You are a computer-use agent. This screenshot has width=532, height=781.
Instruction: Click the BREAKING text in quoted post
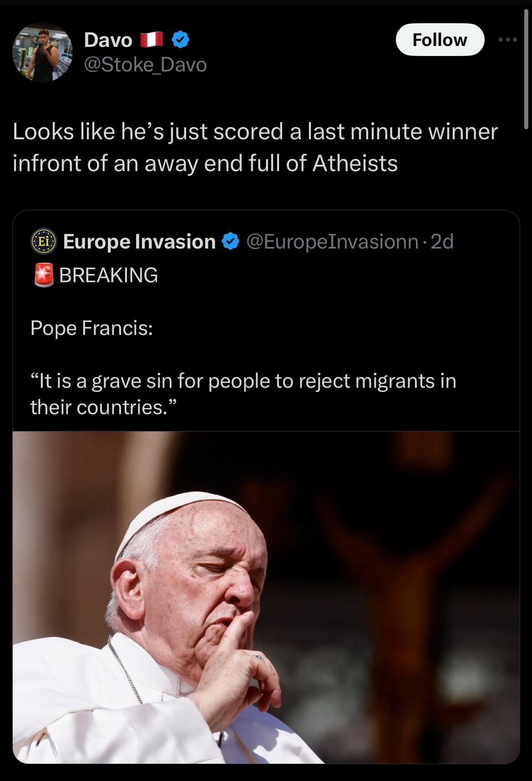(x=109, y=275)
